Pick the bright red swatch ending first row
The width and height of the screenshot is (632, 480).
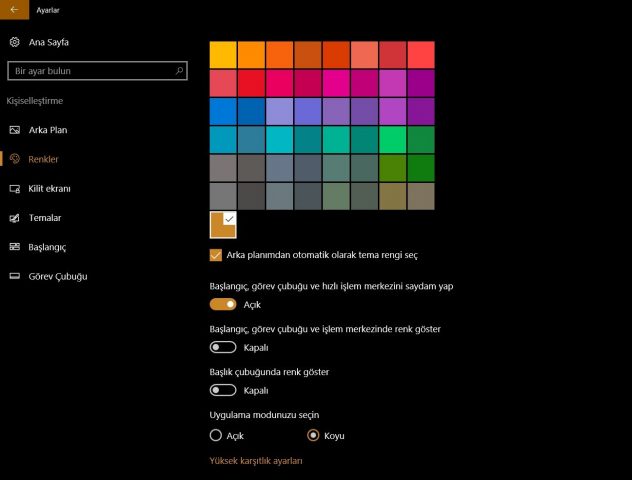[421, 55]
